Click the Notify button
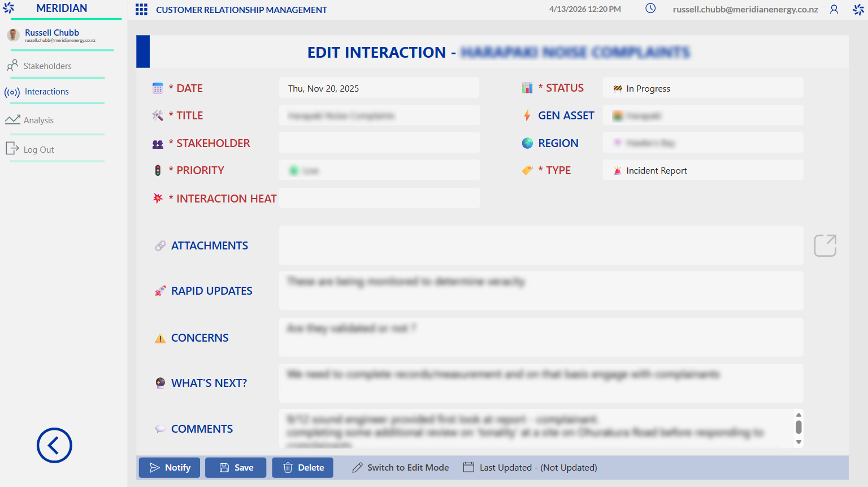The height and width of the screenshot is (487, 868). coord(170,468)
